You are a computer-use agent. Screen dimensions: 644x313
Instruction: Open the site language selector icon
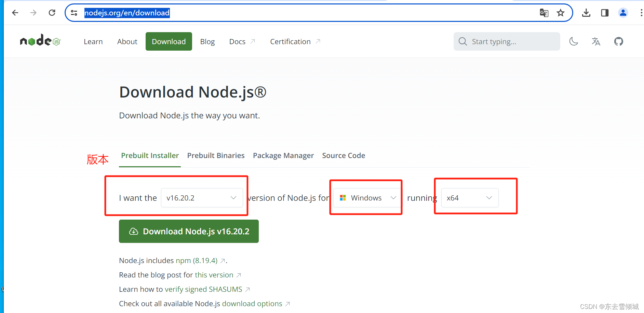pos(596,41)
